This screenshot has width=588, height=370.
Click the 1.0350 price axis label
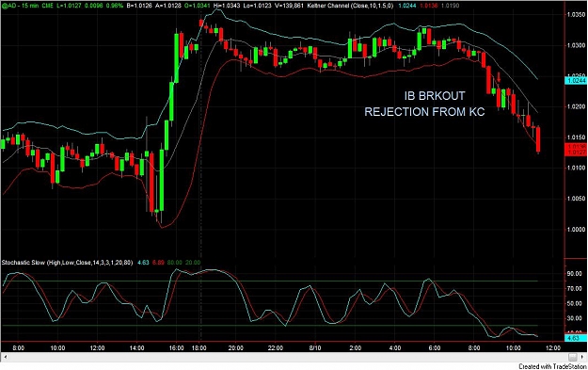(x=576, y=14)
